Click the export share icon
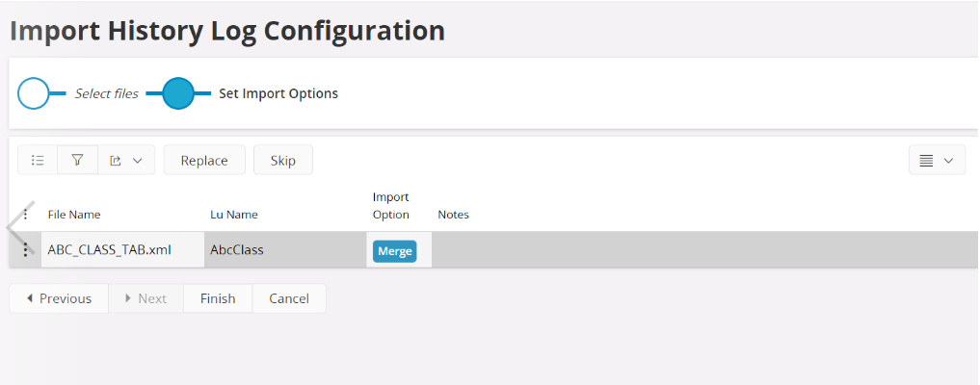 115,161
